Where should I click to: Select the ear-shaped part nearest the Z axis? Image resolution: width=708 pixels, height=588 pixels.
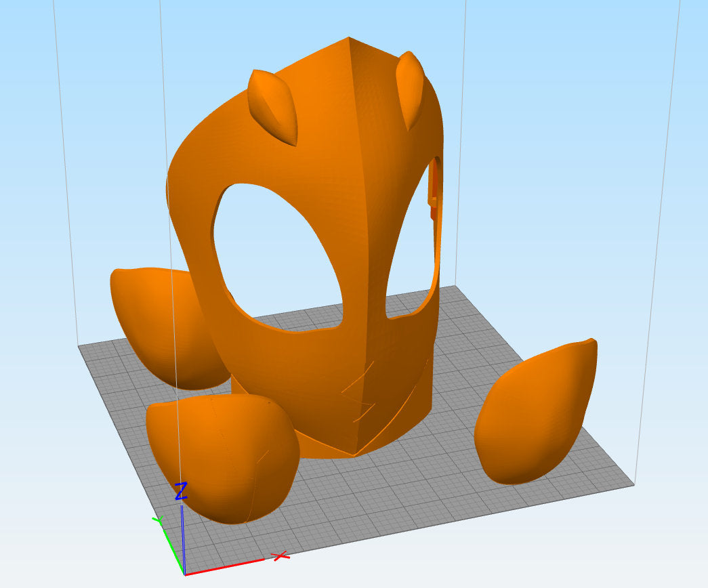[x=223, y=459]
